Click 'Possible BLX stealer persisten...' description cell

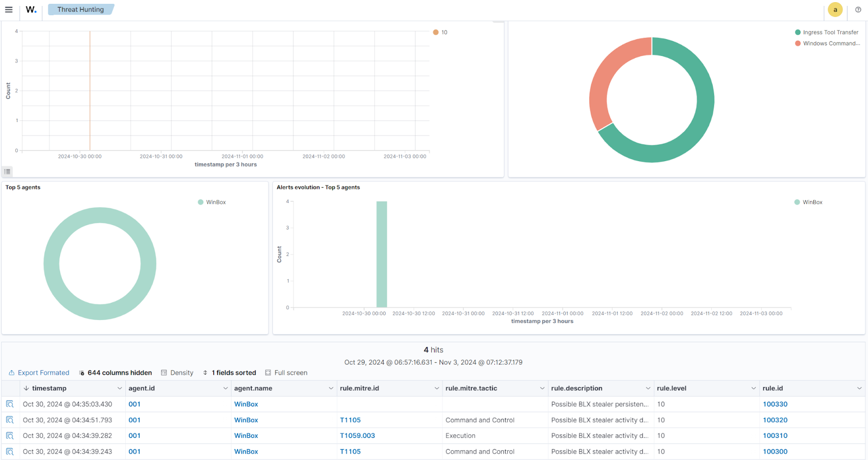point(599,404)
